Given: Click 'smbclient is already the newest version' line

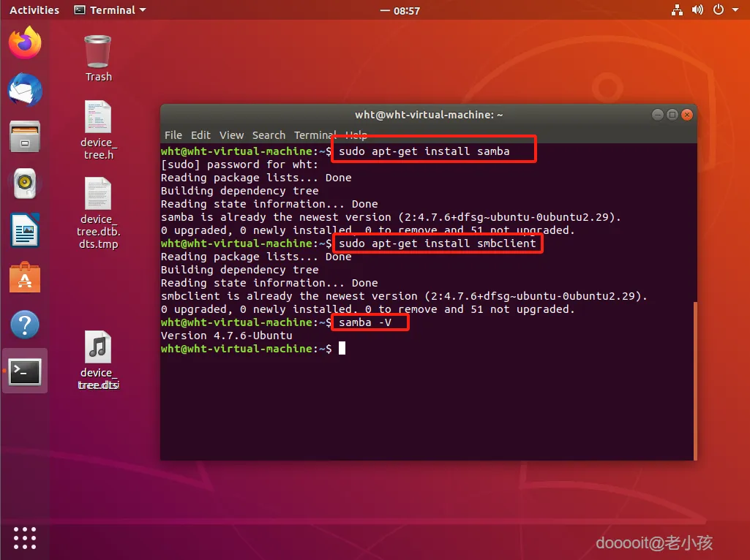Looking at the screenshot, I should [404, 296].
